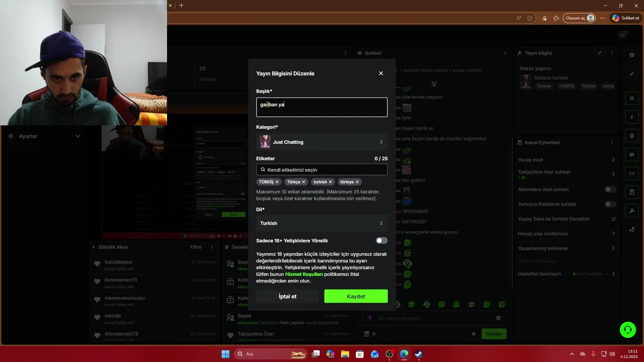Open Kanal Eylemleri three-dot menu
This screenshot has height=362, width=644.
click(x=612, y=143)
